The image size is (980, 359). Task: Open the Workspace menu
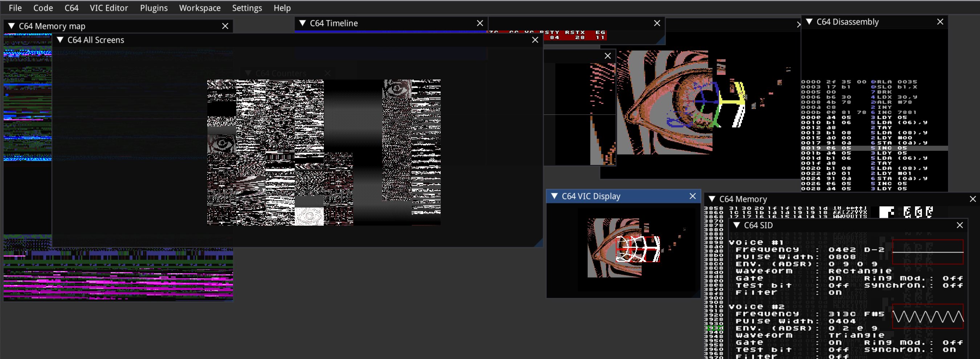(200, 8)
